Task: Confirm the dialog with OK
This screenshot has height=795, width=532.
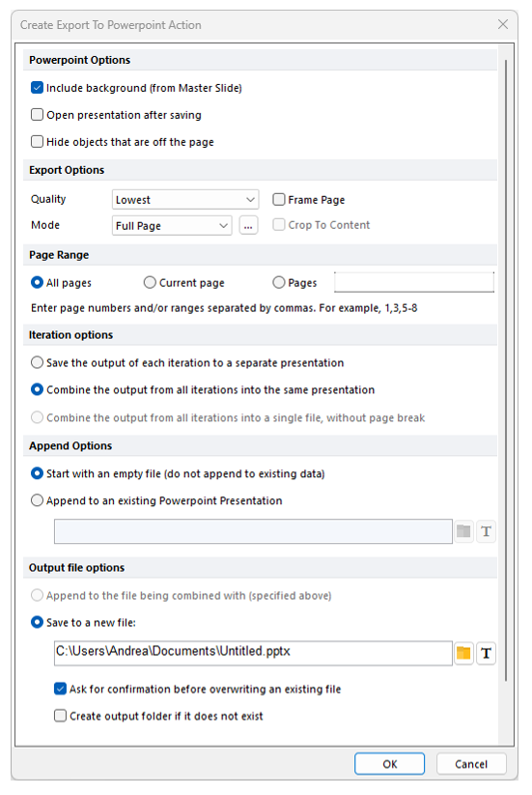Action: coord(390,763)
